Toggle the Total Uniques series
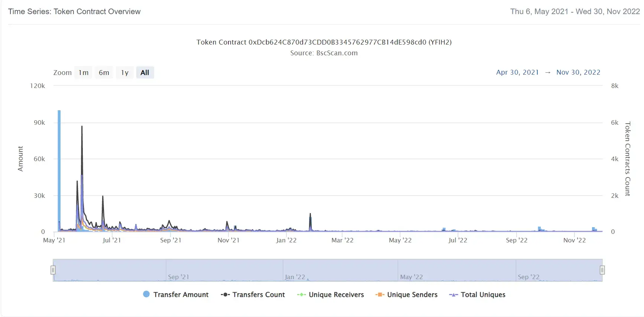The image size is (644, 317). coord(477,294)
